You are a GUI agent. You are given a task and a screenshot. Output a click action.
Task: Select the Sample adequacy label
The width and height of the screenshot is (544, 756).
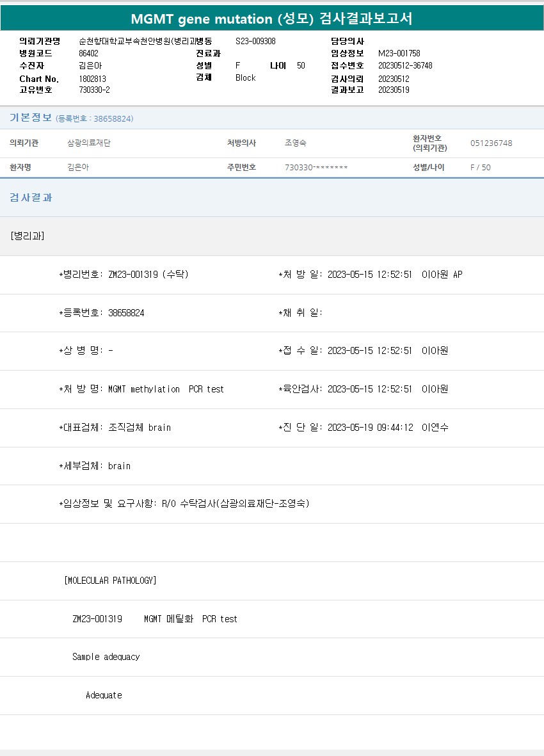pos(106,657)
